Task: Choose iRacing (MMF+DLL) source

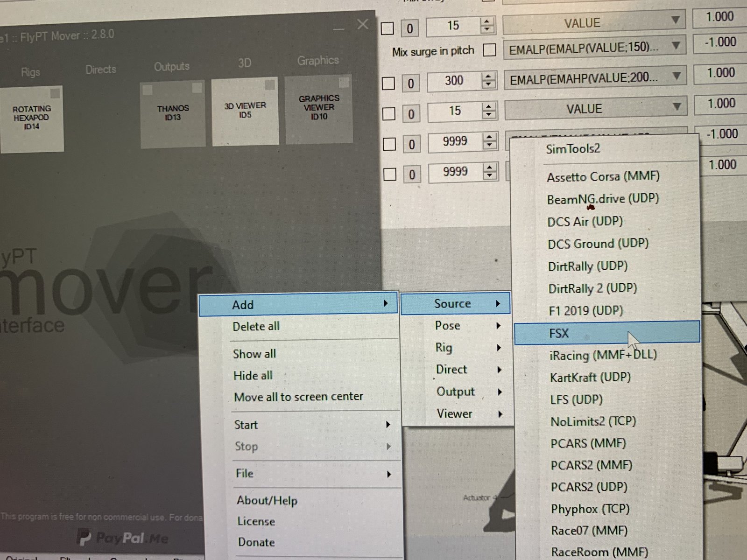Action: click(603, 355)
